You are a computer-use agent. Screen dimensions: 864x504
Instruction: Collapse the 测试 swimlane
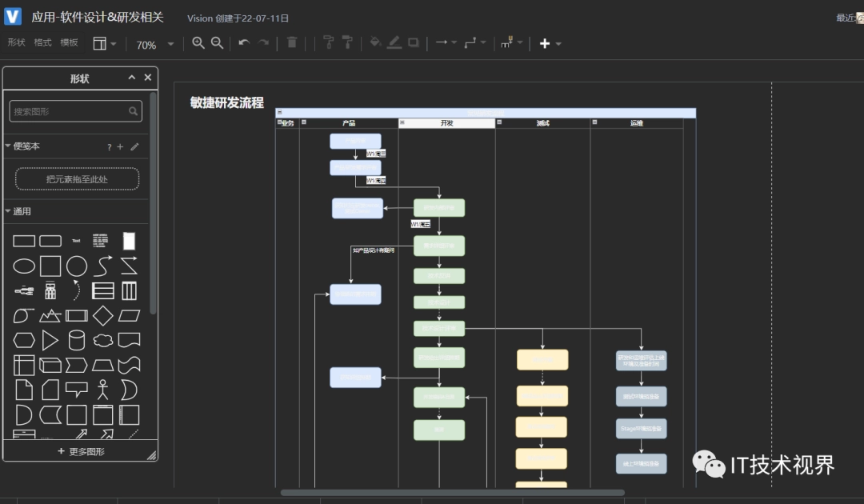click(499, 122)
